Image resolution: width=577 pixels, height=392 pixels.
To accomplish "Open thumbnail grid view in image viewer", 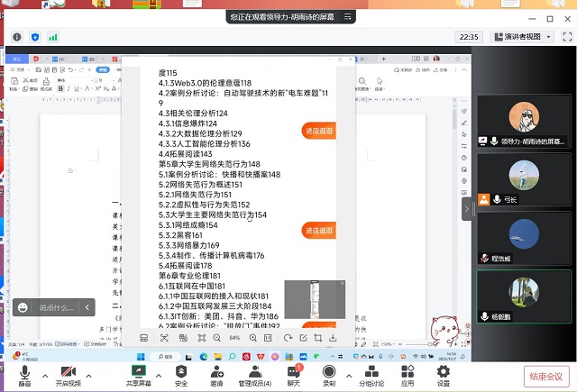I will coord(144,338).
